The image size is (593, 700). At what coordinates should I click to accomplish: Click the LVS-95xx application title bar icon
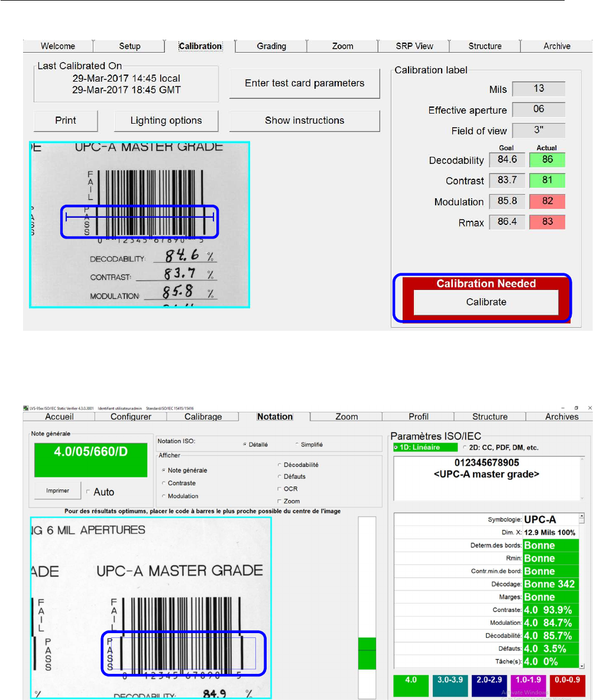26,408
